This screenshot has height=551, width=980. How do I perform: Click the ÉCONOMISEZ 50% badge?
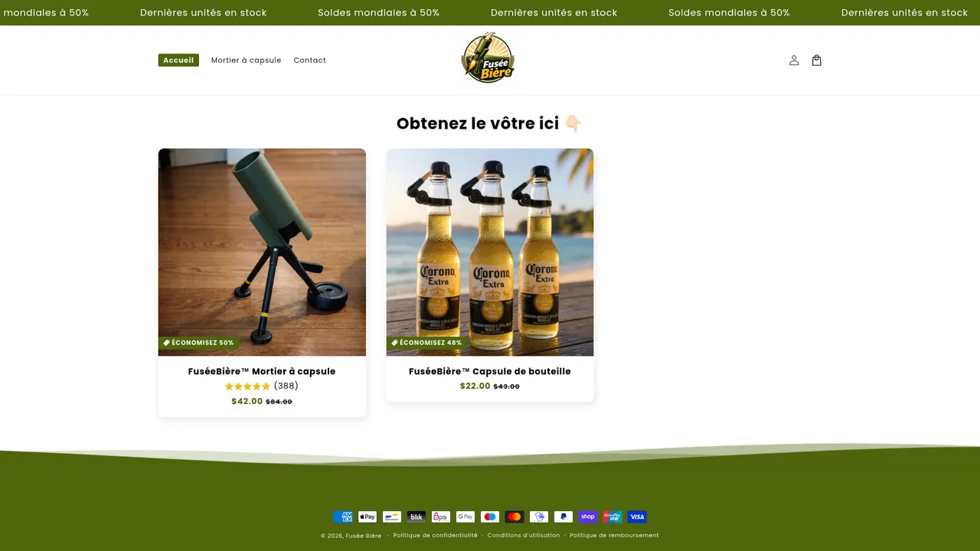click(199, 343)
